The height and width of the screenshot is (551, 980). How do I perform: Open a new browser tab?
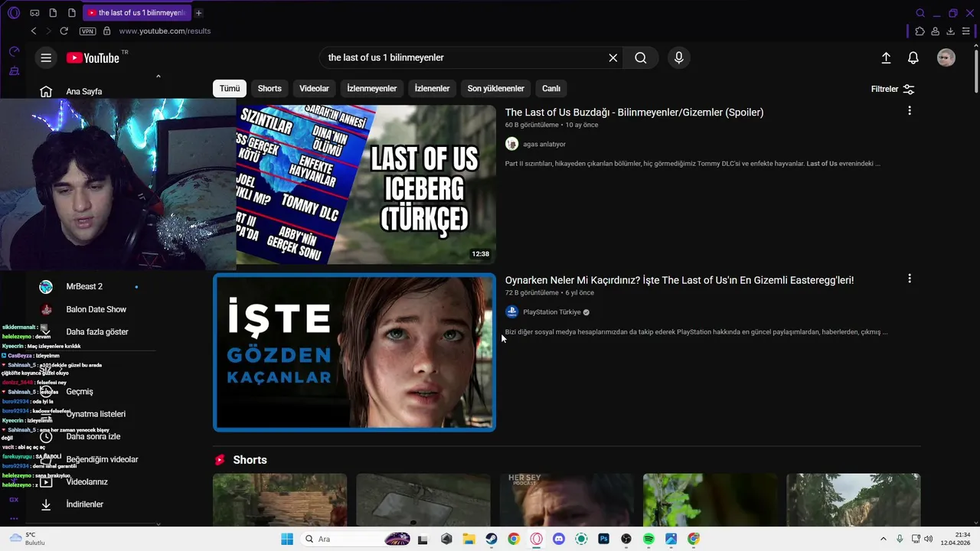pyautogui.click(x=199, y=13)
